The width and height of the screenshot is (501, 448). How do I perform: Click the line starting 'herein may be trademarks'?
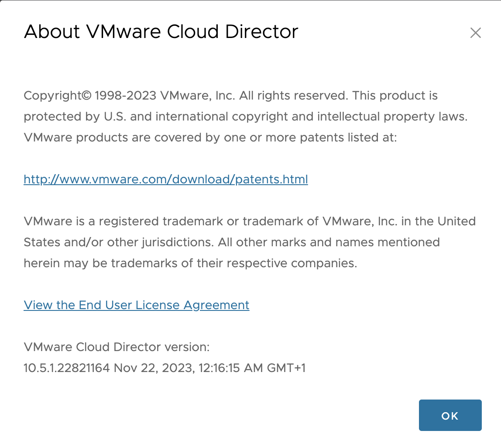pos(190,263)
